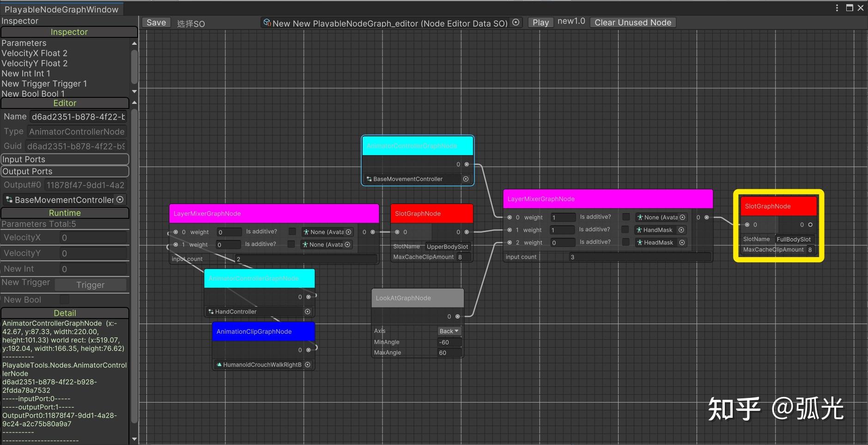Open the object picker next to BaseMovementController
The width and height of the screenshot is (868, 445).
[465, 179]
